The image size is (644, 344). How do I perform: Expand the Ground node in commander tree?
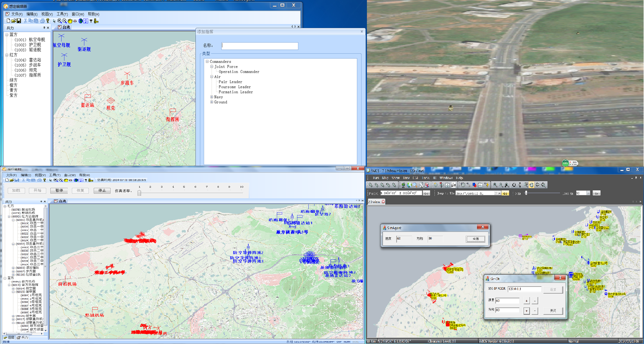[212, 102]
